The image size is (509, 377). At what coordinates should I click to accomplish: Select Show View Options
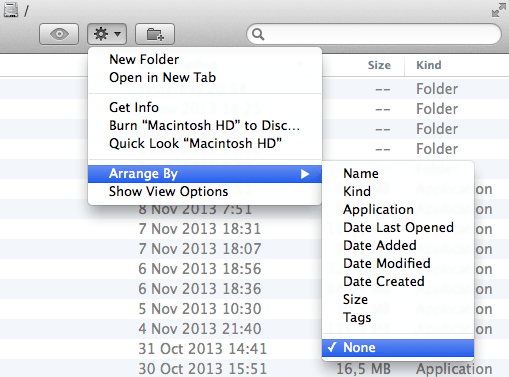tap(205, 192)
